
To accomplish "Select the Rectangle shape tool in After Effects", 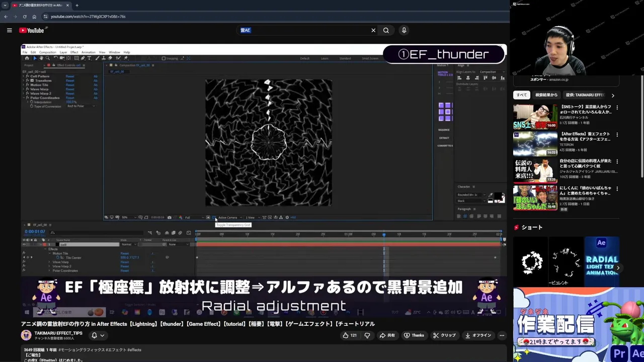I will 76,58.
